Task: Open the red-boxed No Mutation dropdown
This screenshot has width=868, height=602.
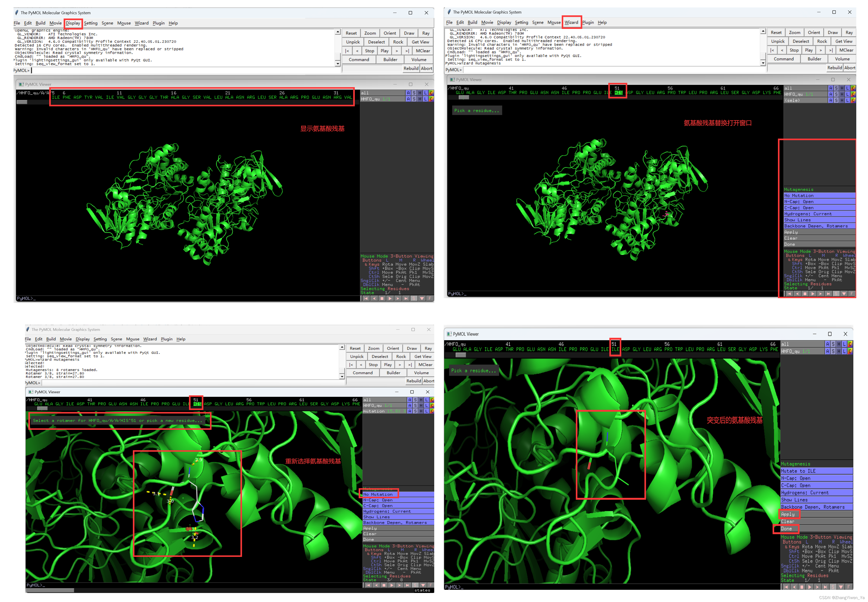Action: point(378,494)
